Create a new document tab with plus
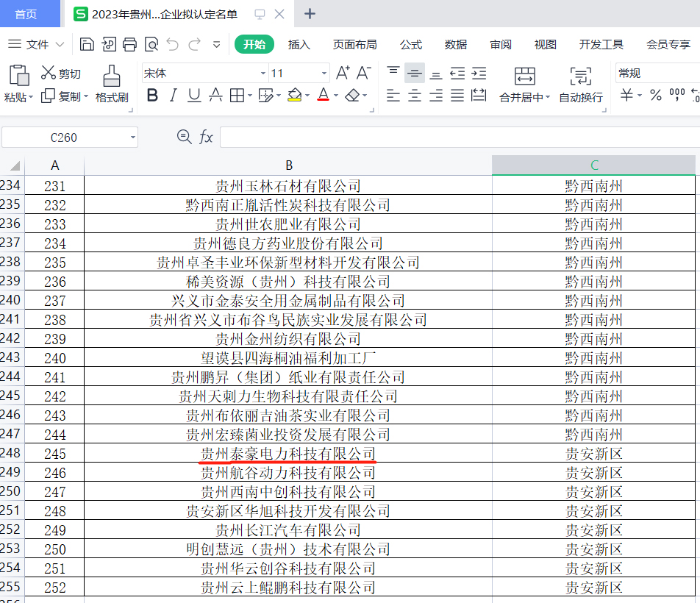 310,14
